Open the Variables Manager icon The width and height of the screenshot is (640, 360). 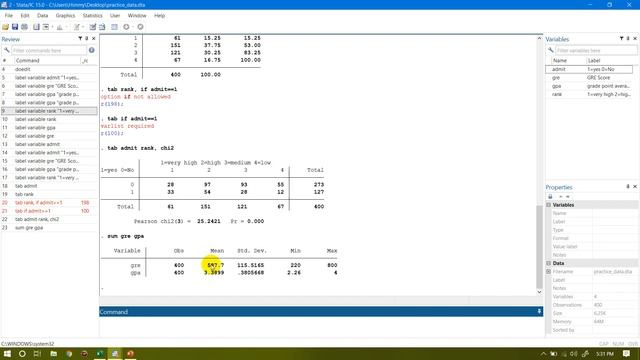click(x=114, y=27)
